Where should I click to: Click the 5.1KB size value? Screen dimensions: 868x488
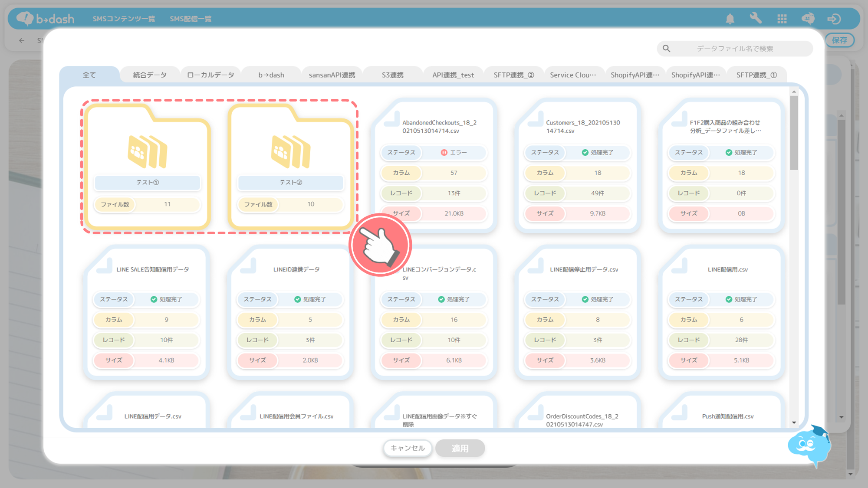[x=741, y=360]
